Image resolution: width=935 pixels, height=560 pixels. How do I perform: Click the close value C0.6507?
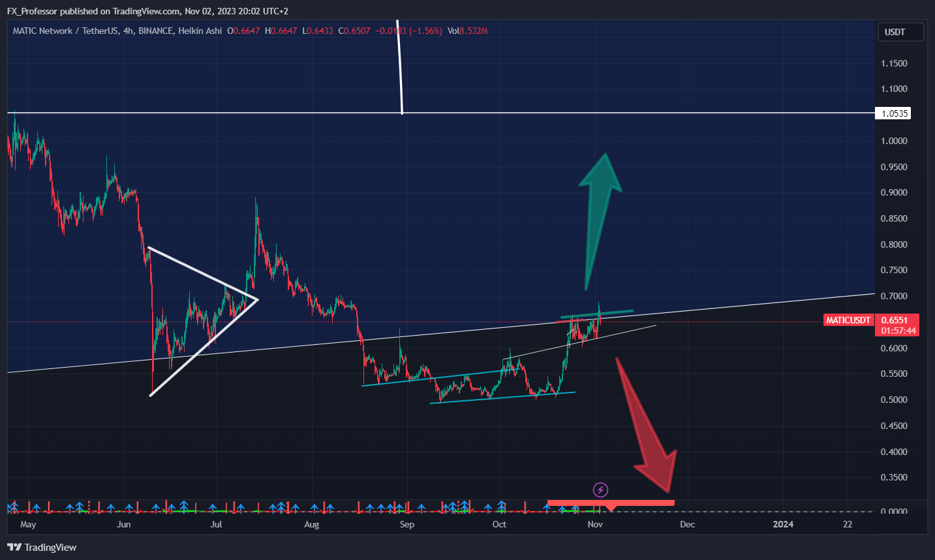354,31
